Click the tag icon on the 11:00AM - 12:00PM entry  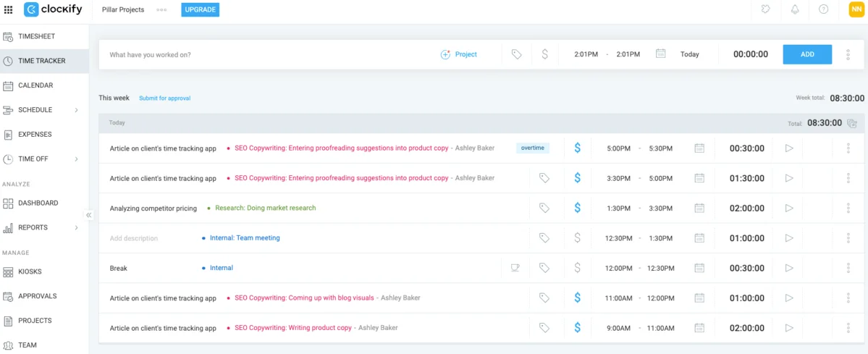click(544, 298)
